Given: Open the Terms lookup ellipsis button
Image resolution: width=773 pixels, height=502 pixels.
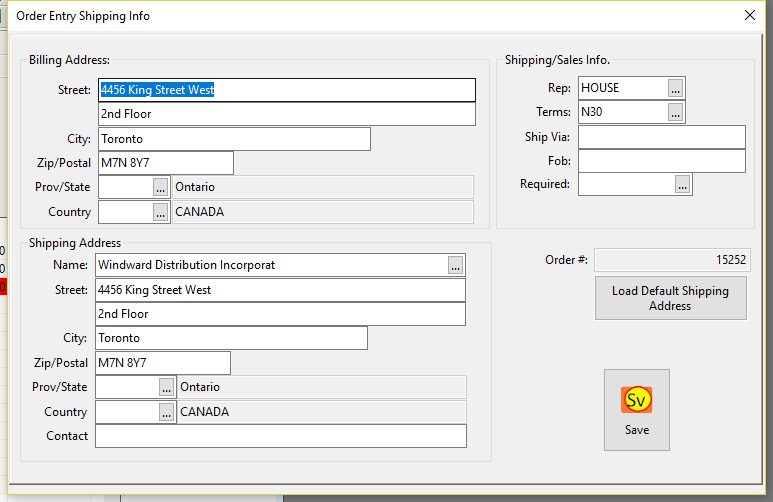Looking at the screenshot, I should (x=676, y=112).
